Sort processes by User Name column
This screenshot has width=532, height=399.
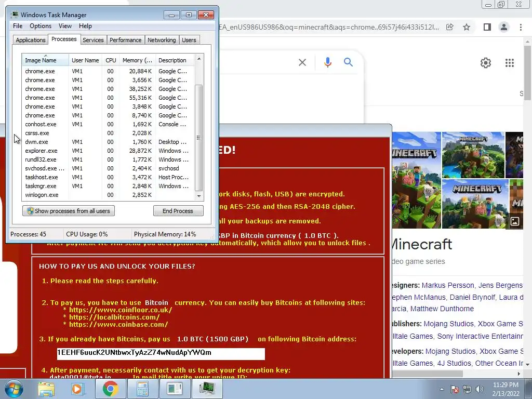[x=85, y=60]
